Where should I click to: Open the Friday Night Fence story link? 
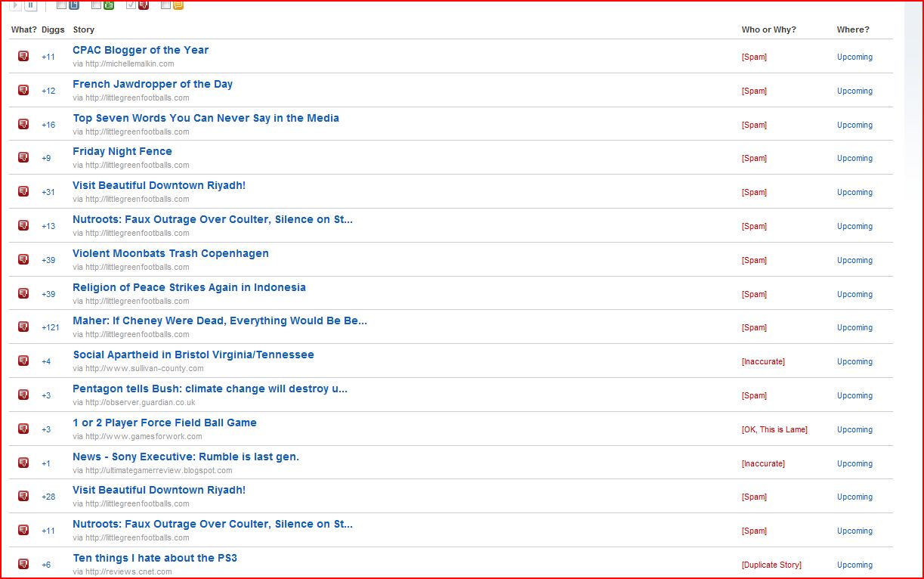(122, 151)
